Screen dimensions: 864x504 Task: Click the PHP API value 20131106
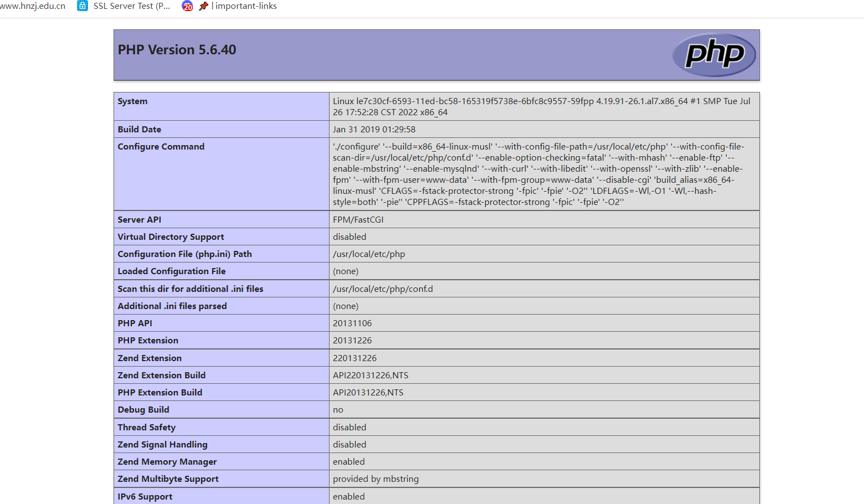(352, 323)
